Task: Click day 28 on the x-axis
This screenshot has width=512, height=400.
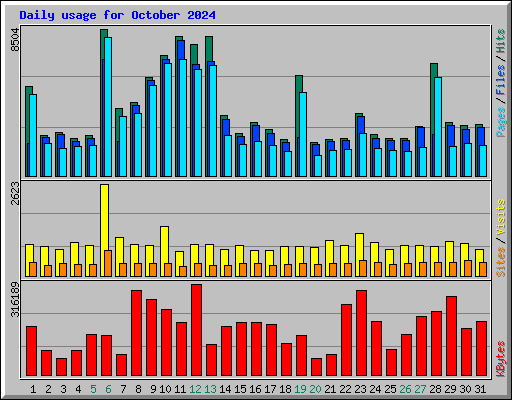Action: (435, 389)
